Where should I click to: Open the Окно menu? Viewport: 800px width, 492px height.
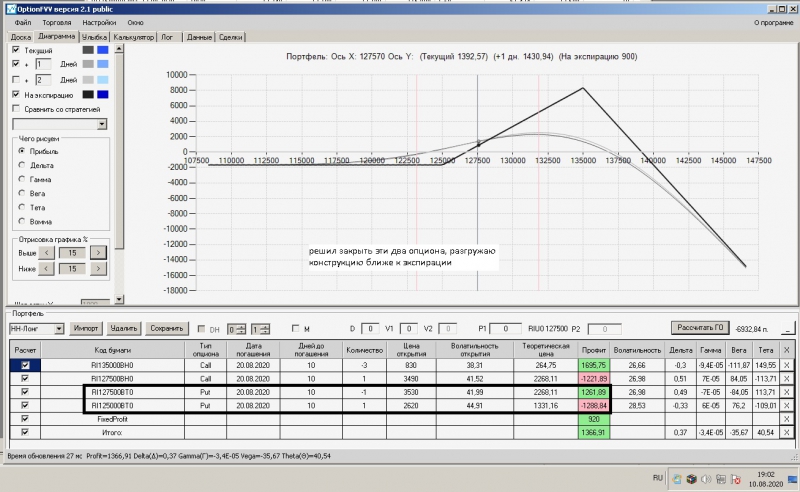tap(135, 22)
